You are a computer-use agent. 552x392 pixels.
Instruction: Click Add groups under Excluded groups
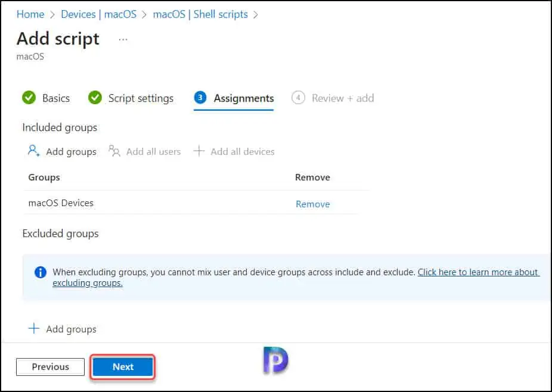(71, 329)
